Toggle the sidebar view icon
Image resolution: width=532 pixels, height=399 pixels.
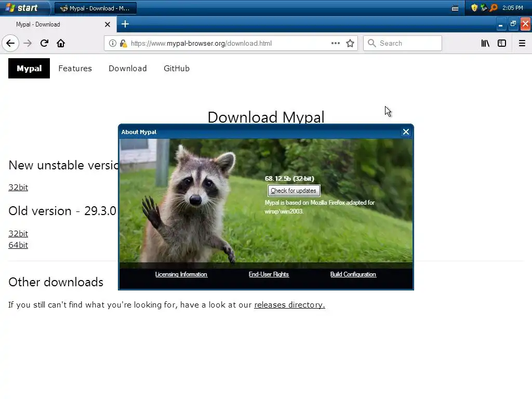pos(502,43)
